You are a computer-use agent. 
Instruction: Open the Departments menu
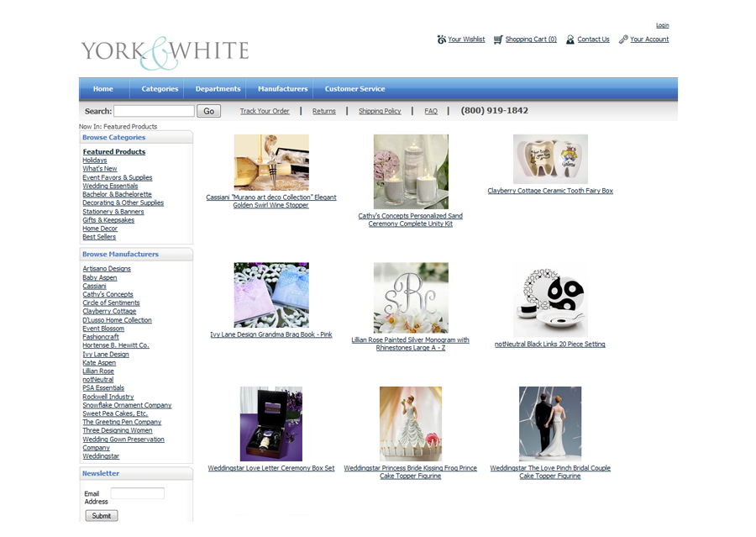point(218,89)
